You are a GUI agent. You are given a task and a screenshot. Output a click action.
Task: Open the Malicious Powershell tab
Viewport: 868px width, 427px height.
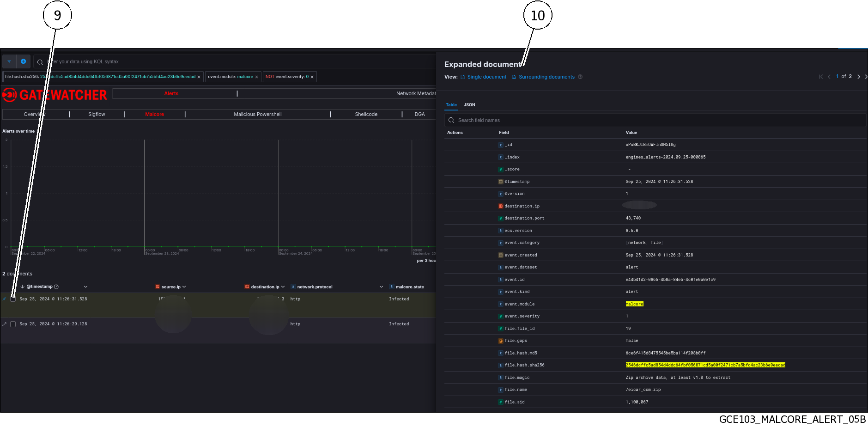tap(257, 114)
